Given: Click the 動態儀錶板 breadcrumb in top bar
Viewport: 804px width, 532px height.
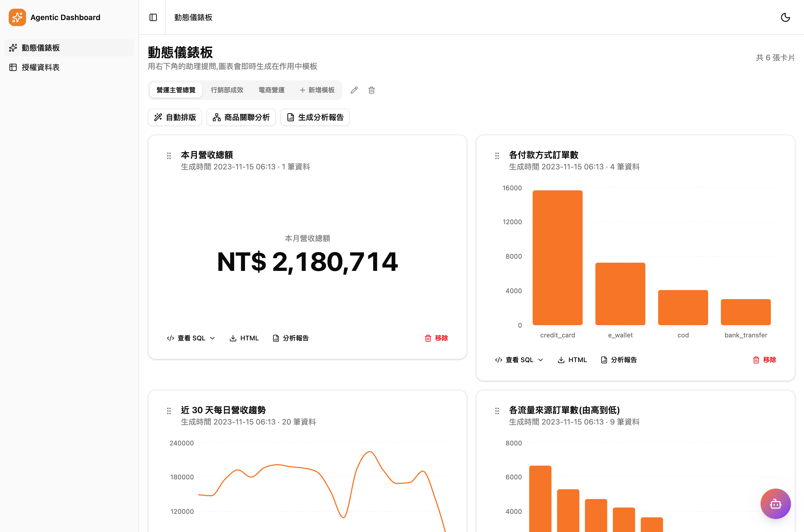Looking at the screenshot, I should pos(193,17).
